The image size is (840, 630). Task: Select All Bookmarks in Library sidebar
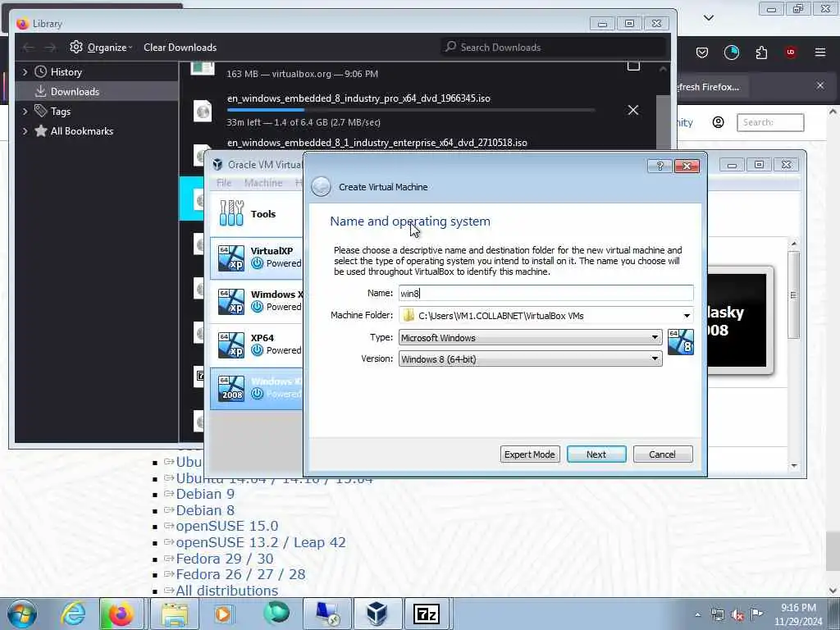tap(81, 131)
